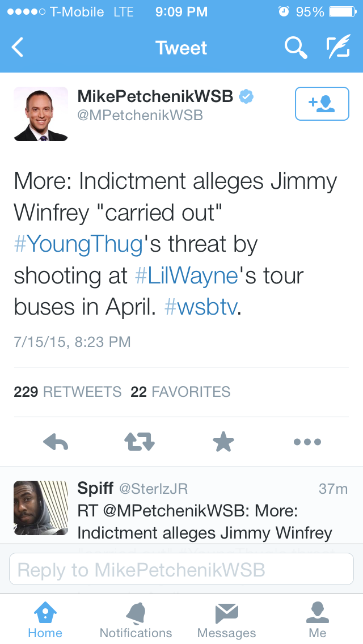Tap the Reply to MikePetchenikWSB field

[x=181, y=569]
